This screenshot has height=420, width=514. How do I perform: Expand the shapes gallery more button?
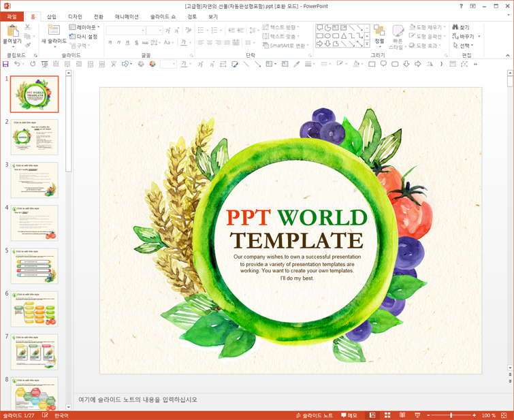click(x=367, y=44)
